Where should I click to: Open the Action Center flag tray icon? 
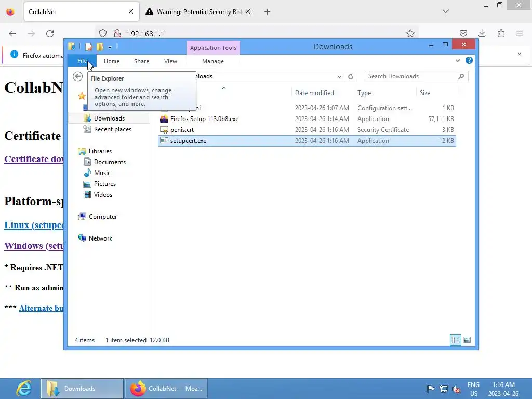click(431, 389)
